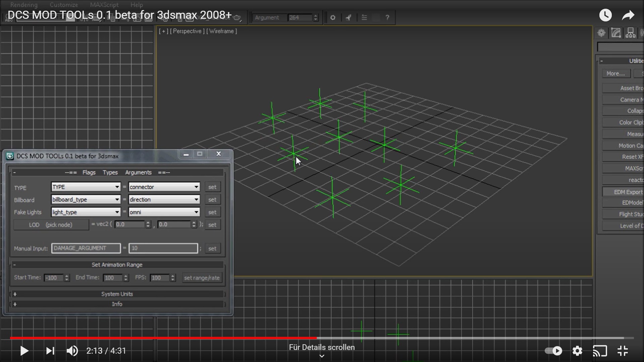Open the Perspective viewport label menu
644x362 pixels.
(x=187, y=31)
